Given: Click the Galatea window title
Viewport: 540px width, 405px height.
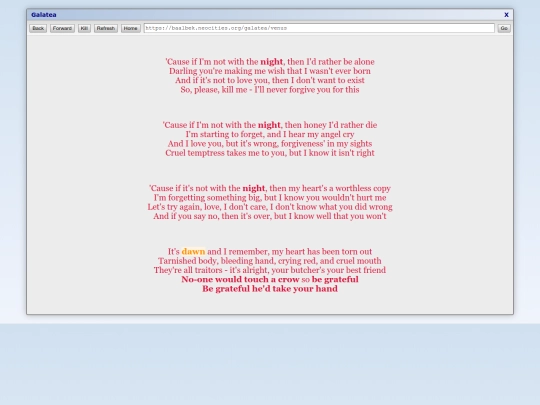Looking at the screenshot, I should pyautogui.click(x=44, y=14).
